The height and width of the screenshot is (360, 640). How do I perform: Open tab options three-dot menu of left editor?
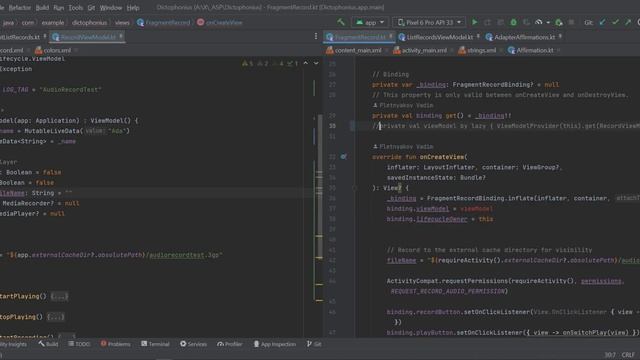(316, 37)
